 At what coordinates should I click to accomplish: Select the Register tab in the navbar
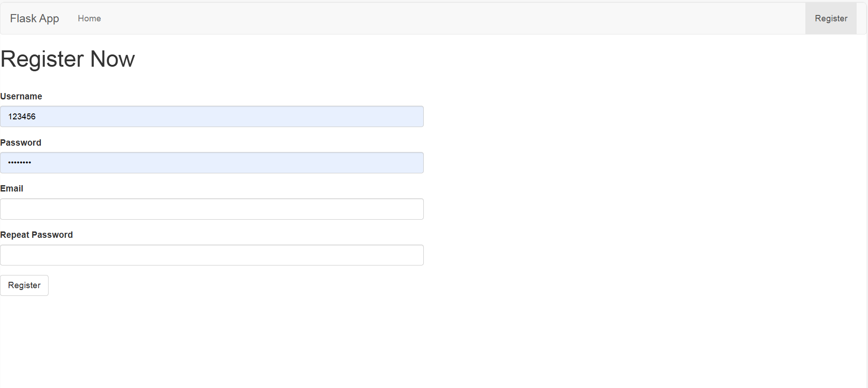click(831, 19)
